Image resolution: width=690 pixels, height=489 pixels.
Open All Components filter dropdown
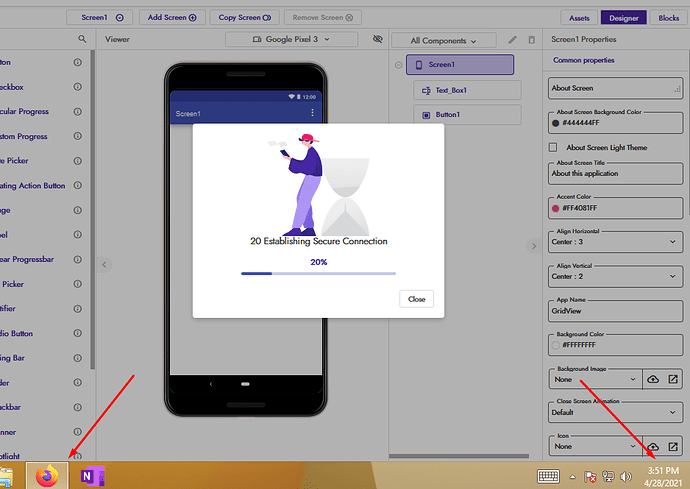(443, 40)
